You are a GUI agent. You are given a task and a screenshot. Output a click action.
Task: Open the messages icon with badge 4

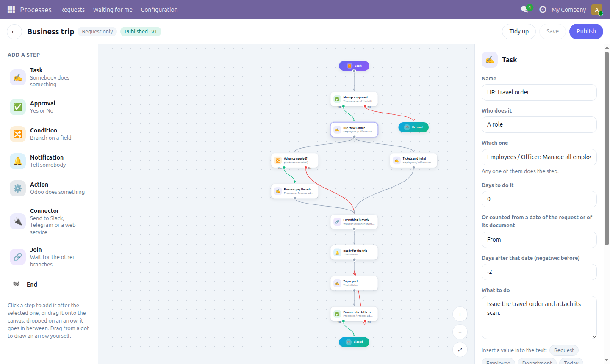point(525,9)
